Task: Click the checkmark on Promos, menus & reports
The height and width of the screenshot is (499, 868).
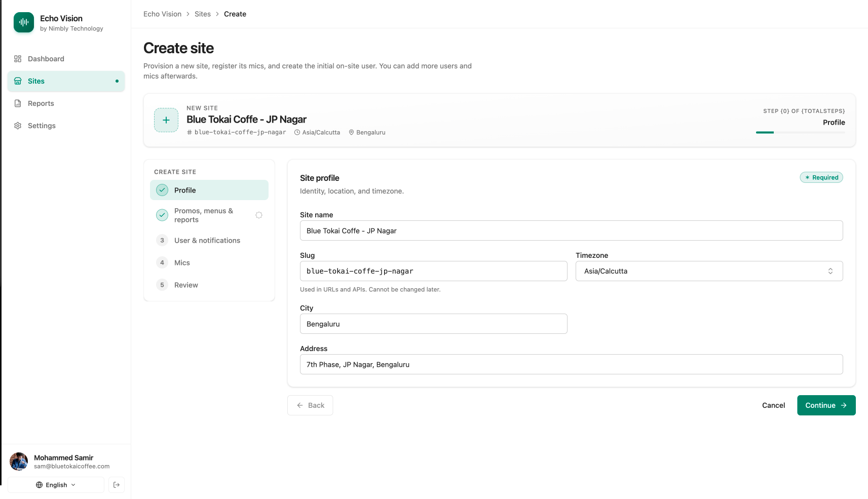Action: pos(162,215)
